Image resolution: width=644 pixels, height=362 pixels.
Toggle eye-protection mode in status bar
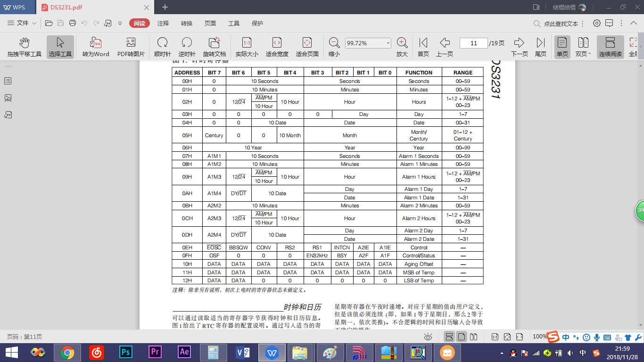(428, 337)
